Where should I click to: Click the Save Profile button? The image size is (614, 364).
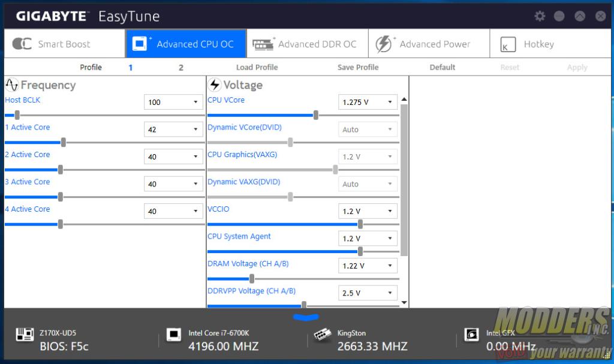click(x=358, y=67)
